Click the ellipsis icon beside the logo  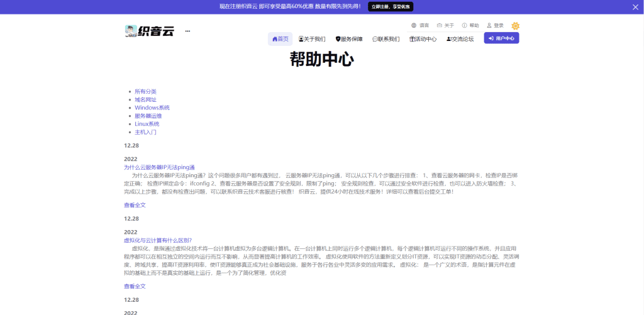187,31
